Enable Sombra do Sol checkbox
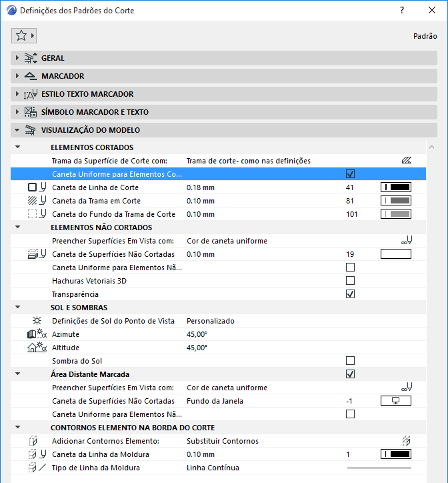 350,361
